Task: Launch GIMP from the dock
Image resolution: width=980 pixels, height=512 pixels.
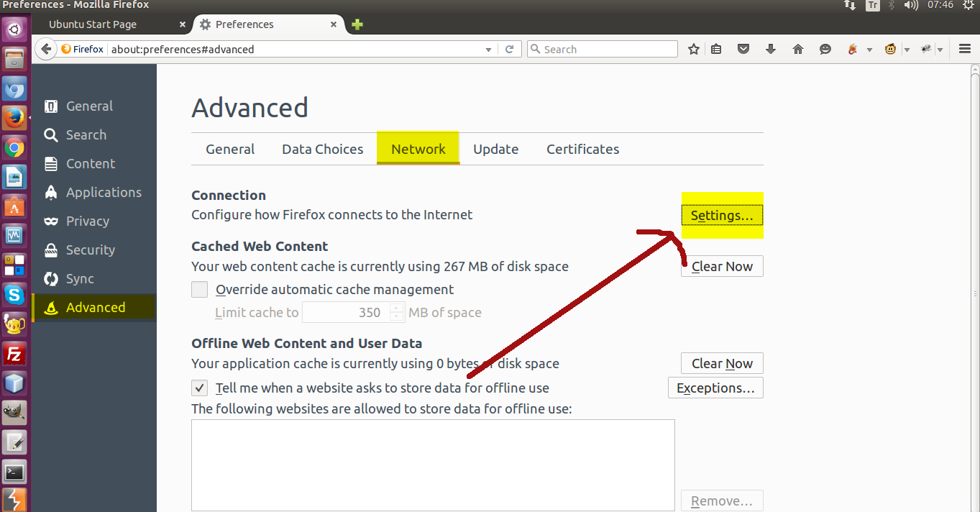Action: pyautogui.click(x=15, y=412)
